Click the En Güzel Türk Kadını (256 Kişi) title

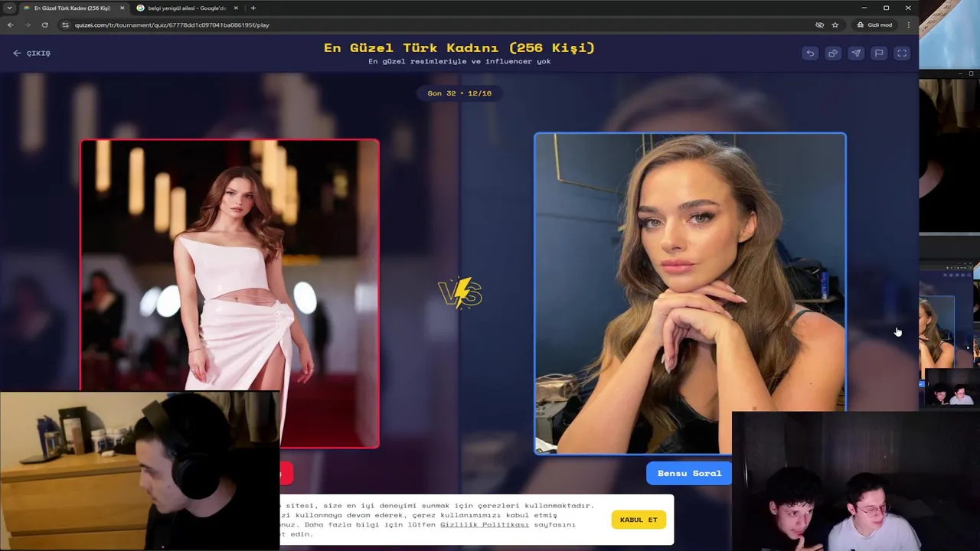pos(459,47)
